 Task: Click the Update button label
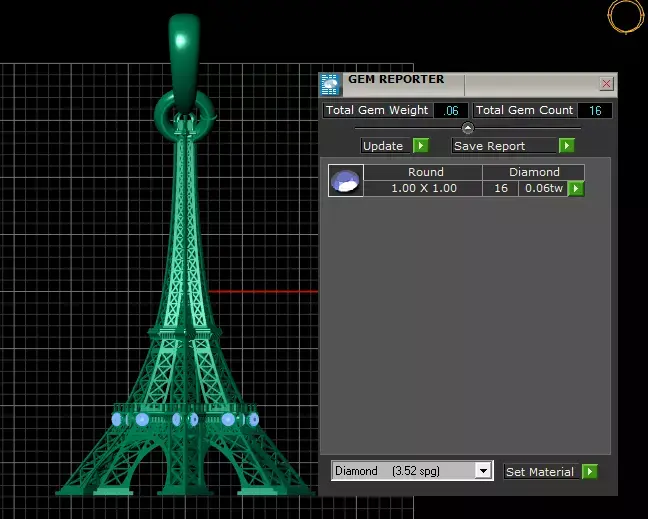coord(383,146)
